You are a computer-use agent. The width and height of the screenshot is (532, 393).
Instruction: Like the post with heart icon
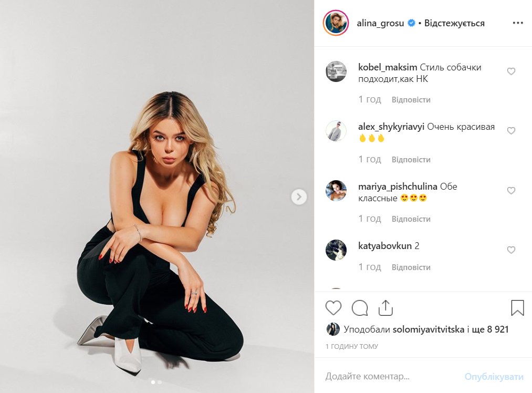333,308
